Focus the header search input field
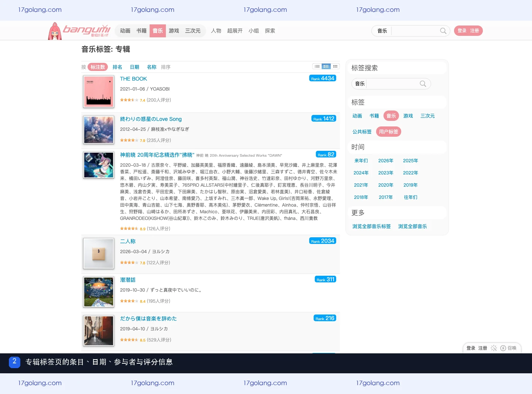This screenshot has width=532, height=394. click(x=415, y=31)
